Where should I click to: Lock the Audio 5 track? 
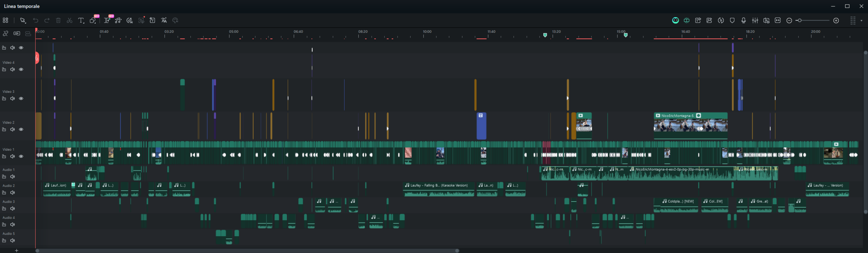tap(4, 241)
